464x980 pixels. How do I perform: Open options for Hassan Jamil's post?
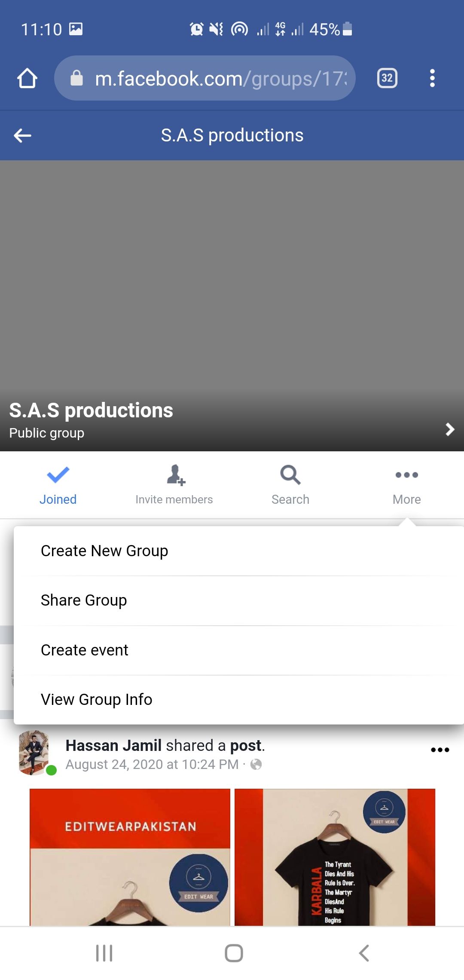click(440, 750)
